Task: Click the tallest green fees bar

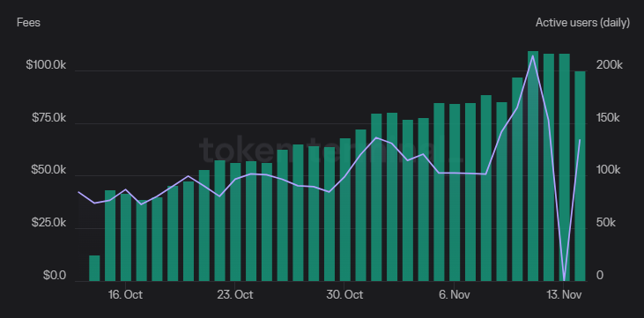Action: 533,166
